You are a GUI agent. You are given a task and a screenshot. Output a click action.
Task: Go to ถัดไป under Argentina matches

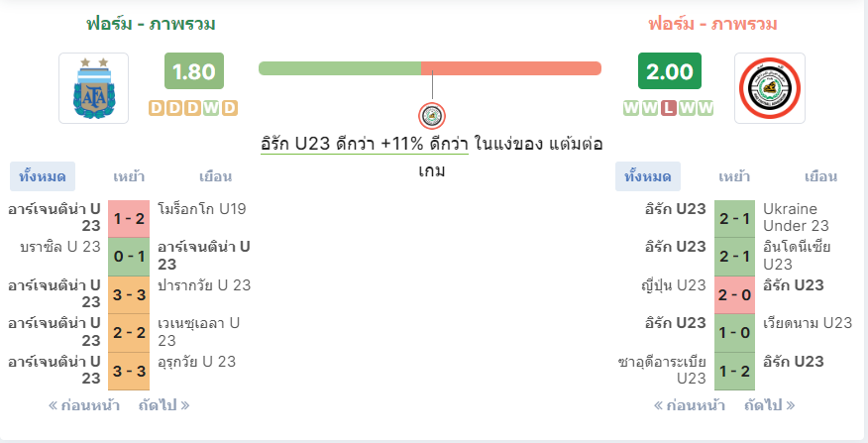click(x=163, y=405)
